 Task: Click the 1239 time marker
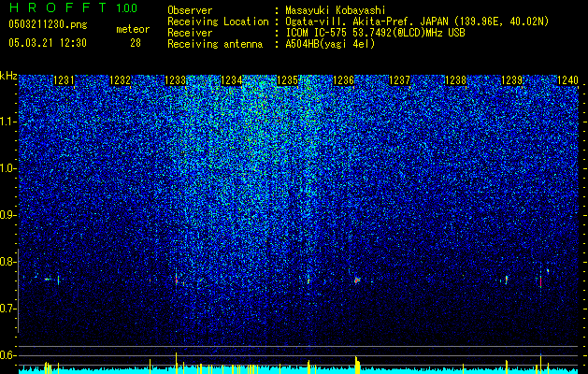511,80
